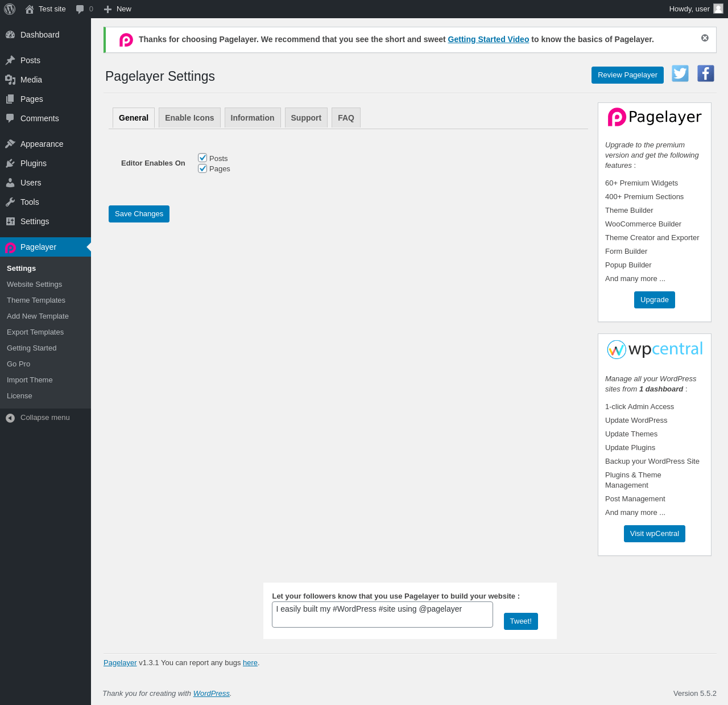Viewport: 728px width, 705px height.
Task: Open License submenu item
Action: click(x=19, y=396)
